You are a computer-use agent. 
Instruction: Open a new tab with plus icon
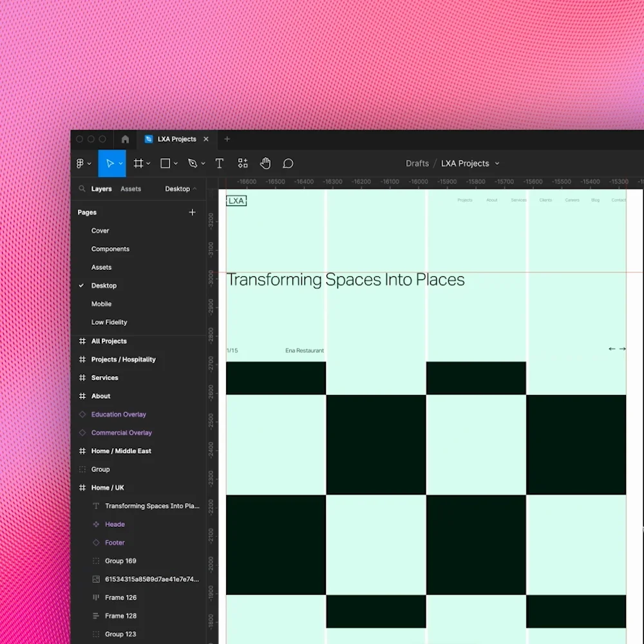227,139
